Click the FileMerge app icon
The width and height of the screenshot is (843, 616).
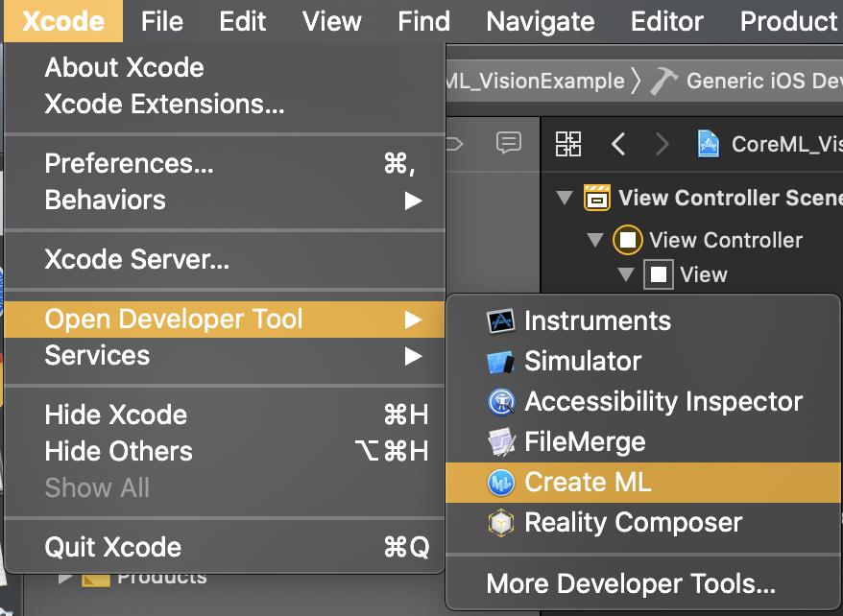[501, 442]
